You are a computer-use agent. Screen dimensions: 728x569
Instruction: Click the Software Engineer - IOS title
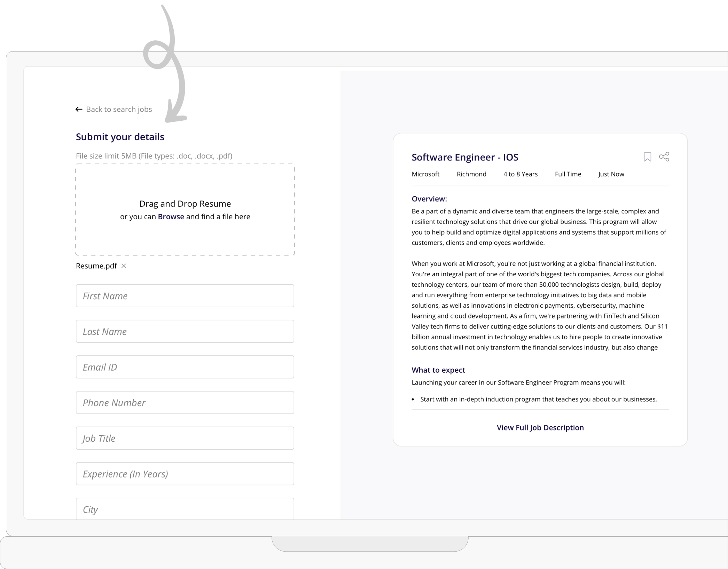(465, 157)
